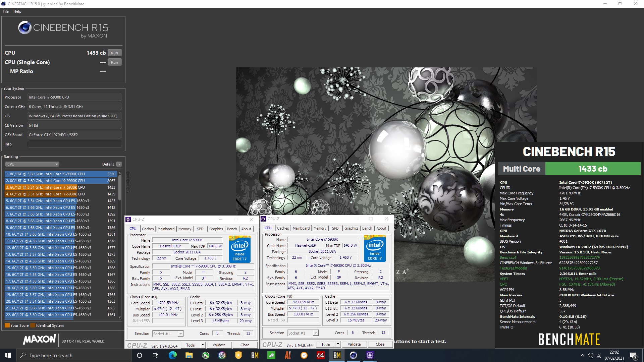
Task: Click the right CPU-Z window title icon
Action: pyautogui.click(x=263, y=219)
